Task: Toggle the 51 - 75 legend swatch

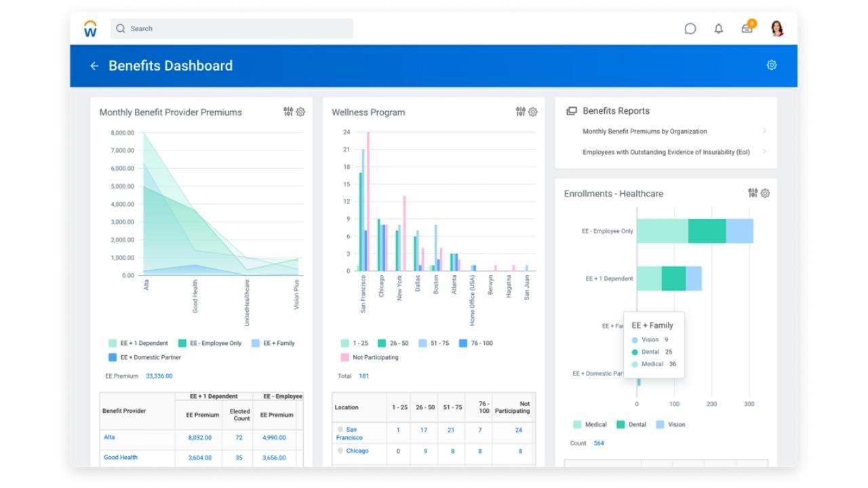Action: point(422,343)
